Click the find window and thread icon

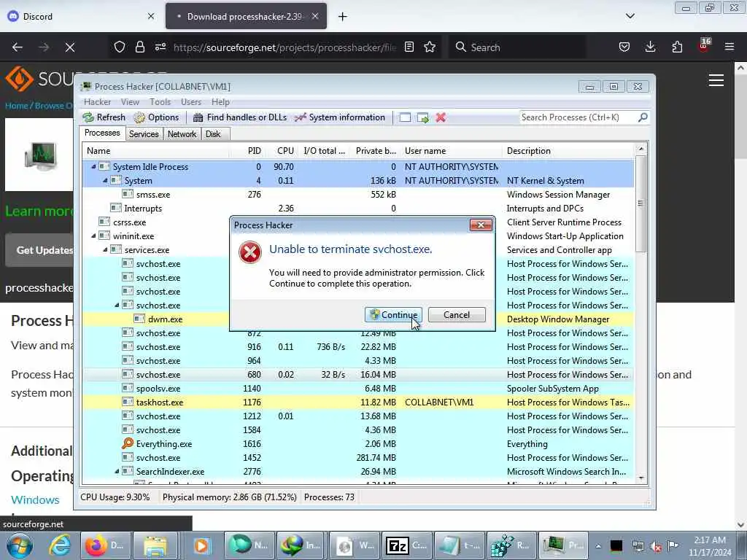pyautogui.click(x=423, y=117)
